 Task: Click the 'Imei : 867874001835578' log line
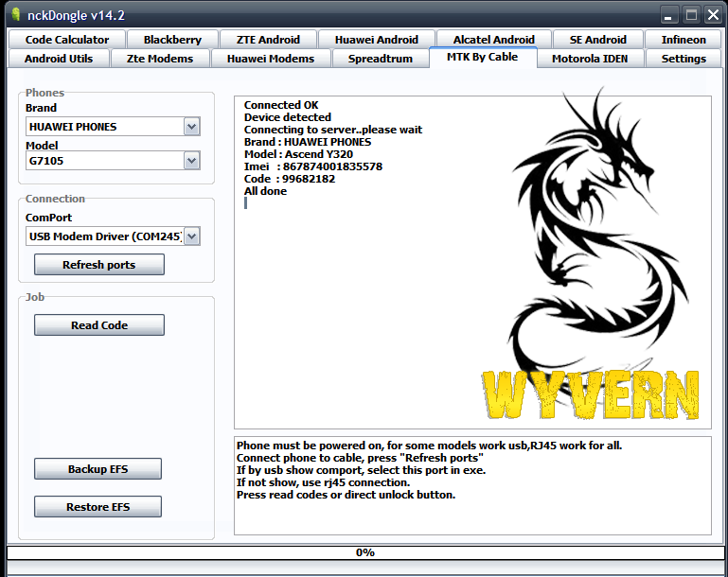313,166
